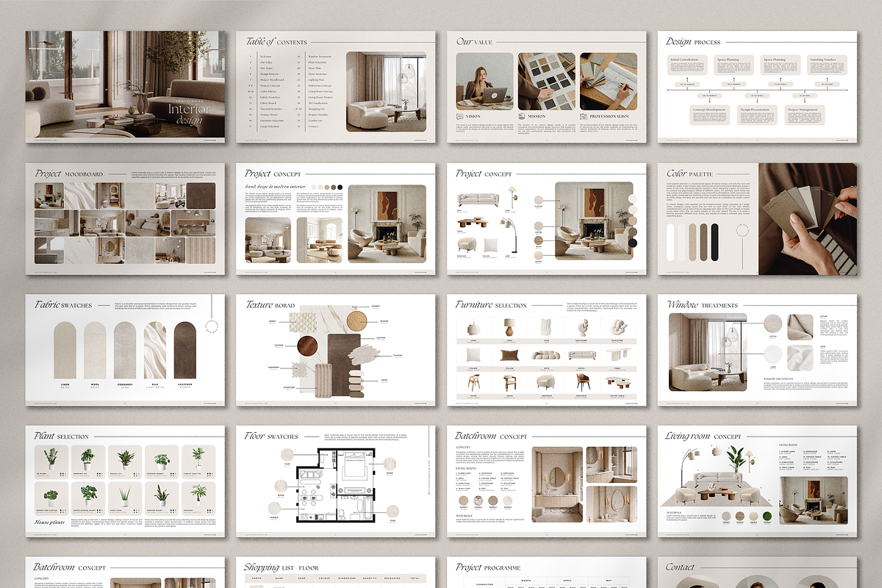Click the brown leather circle on Texture Board
Image resolution: width=882 pixels, height=588 pixels.
point(306,345)
